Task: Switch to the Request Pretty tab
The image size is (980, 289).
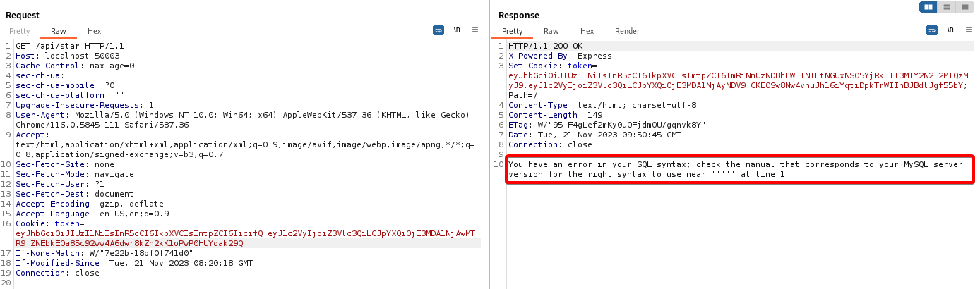Action: [x=19, y=31]
